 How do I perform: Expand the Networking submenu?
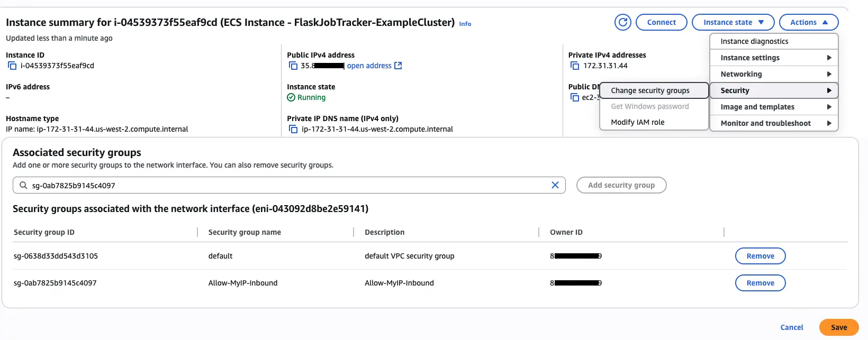[x=774, y=74]
